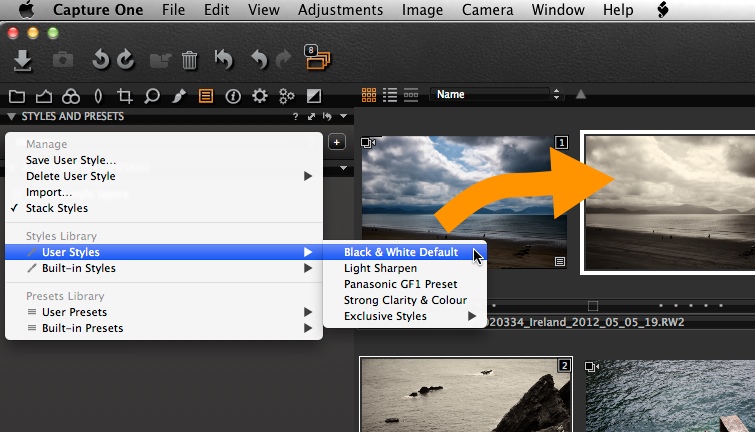Click the Styles and Presets help question mark
Image resolution: width=755 pixels, height=432 pixels.
[296, 117]
